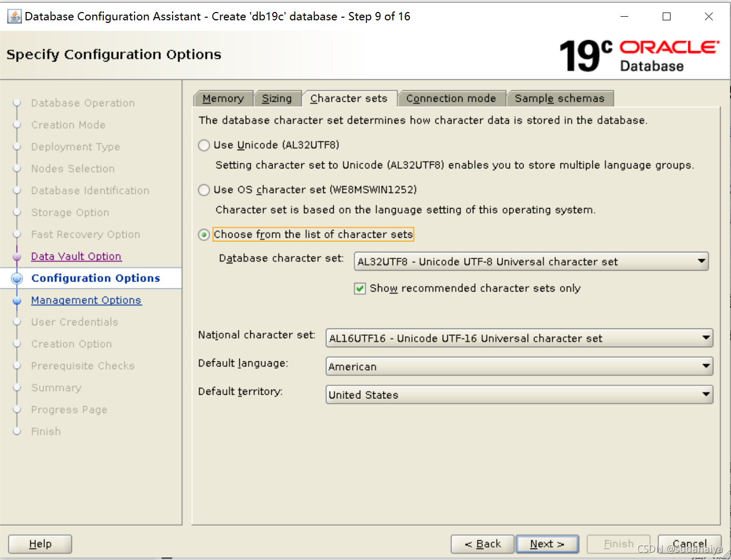Open the Database character set dropdown
The height and width of the screenshot is (560, 731).
point(531,261)
